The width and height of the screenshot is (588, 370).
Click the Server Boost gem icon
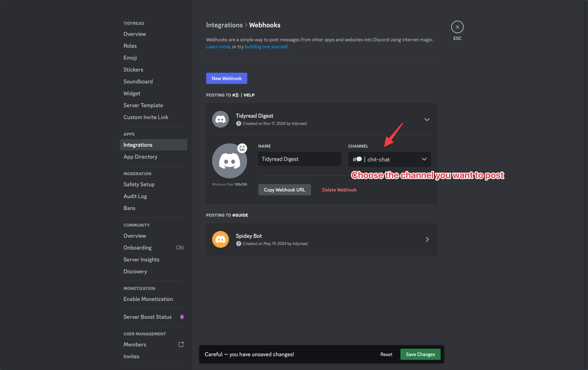tap(182, 317)
